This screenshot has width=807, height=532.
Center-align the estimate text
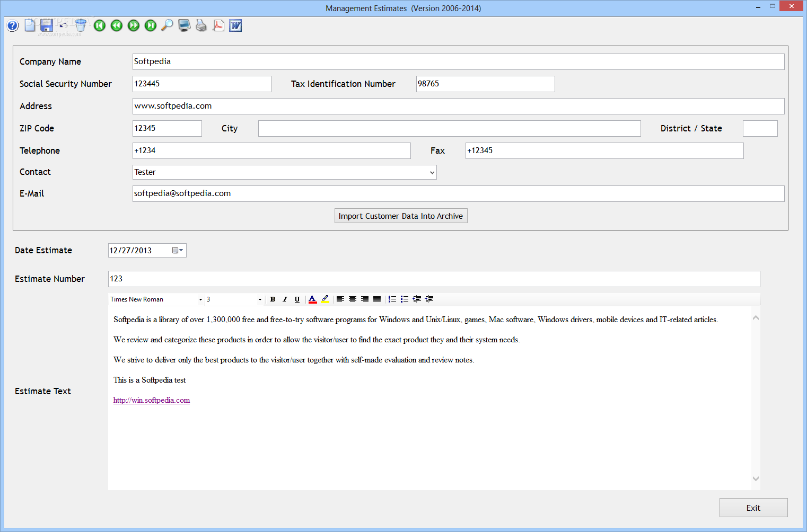(x=353, y=299)
